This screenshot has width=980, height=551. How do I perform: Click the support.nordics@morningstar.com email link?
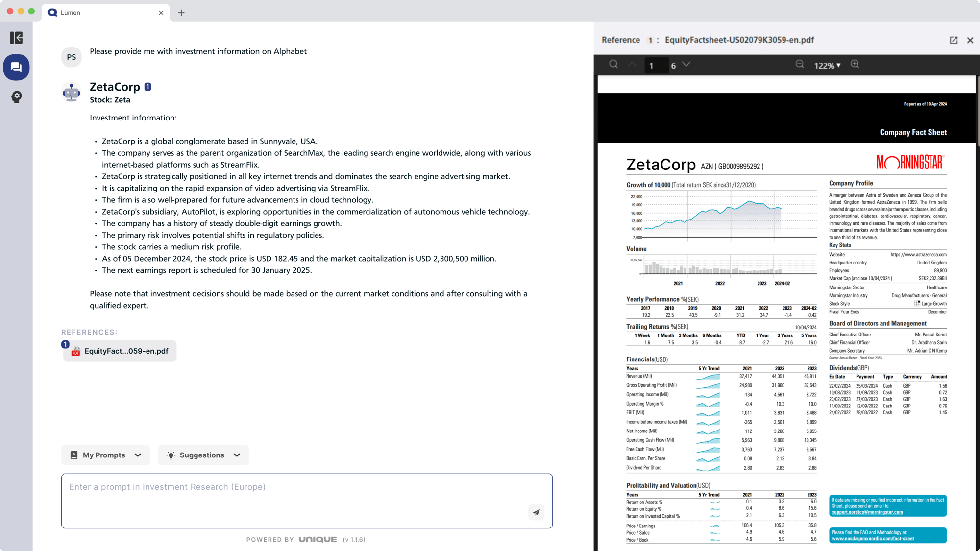tap(867, 512)
